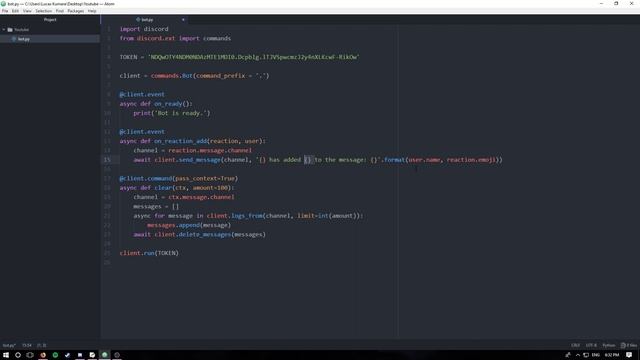
Task: Open the white window app on taskbar
Action: click(80, 355)
